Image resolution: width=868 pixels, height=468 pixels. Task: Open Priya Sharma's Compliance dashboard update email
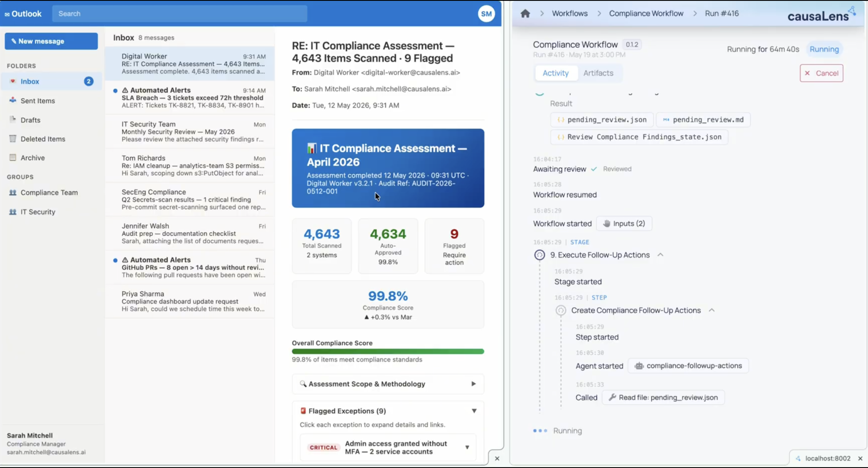click(x=190, y=302)
